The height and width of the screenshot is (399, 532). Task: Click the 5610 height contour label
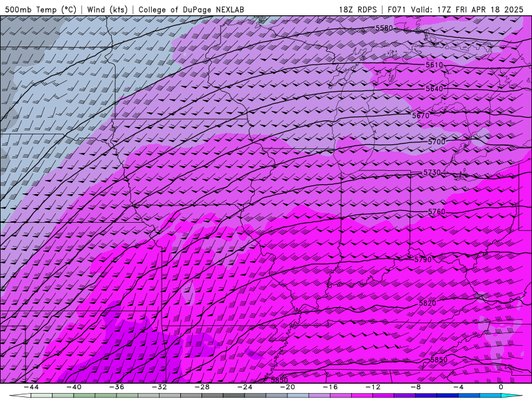tap(434, 65)
